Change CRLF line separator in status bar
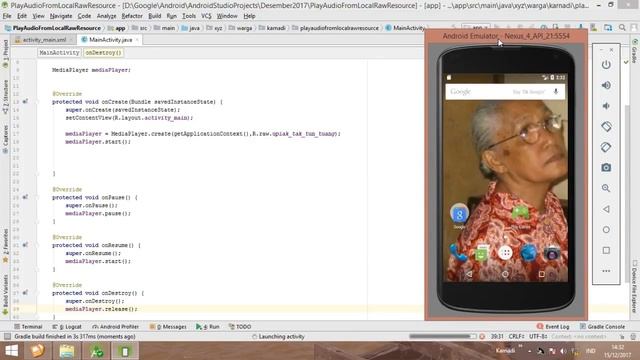The image size is (640, 360). (x=517, y=336)
